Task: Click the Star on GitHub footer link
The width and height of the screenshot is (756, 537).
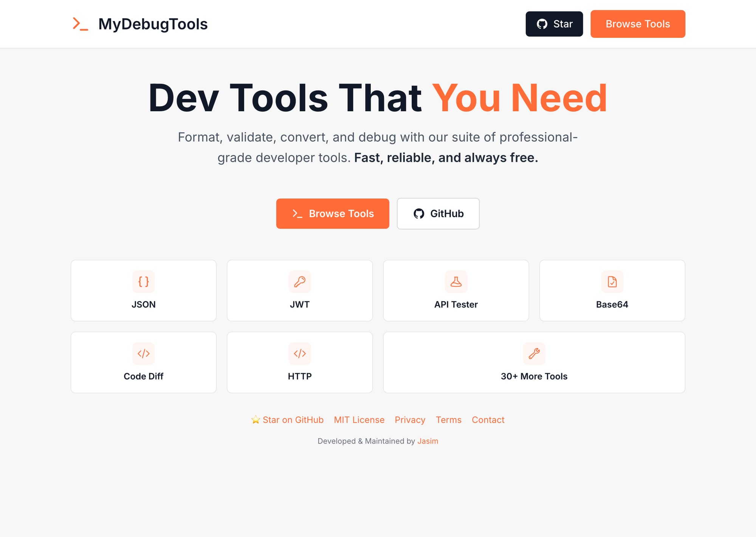Action: point(287,420)
